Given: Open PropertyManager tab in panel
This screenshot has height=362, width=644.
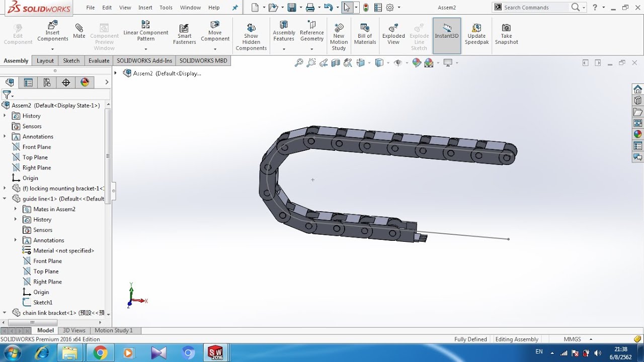Looking at the screenshot, I should [28, 82].
